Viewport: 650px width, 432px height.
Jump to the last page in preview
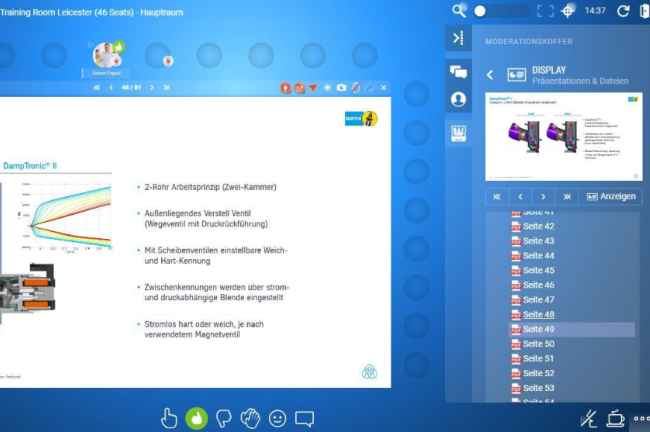[568, 196]
